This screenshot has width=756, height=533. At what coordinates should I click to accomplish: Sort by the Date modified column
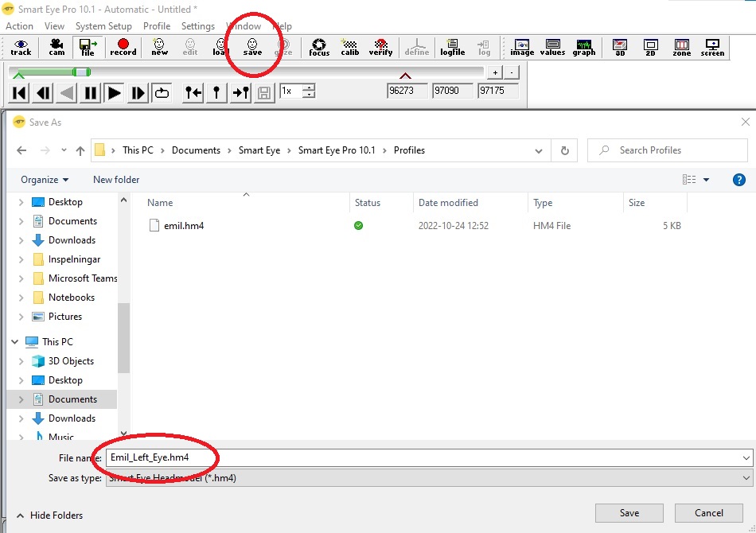pyautogui.click(x=448, y=203)
